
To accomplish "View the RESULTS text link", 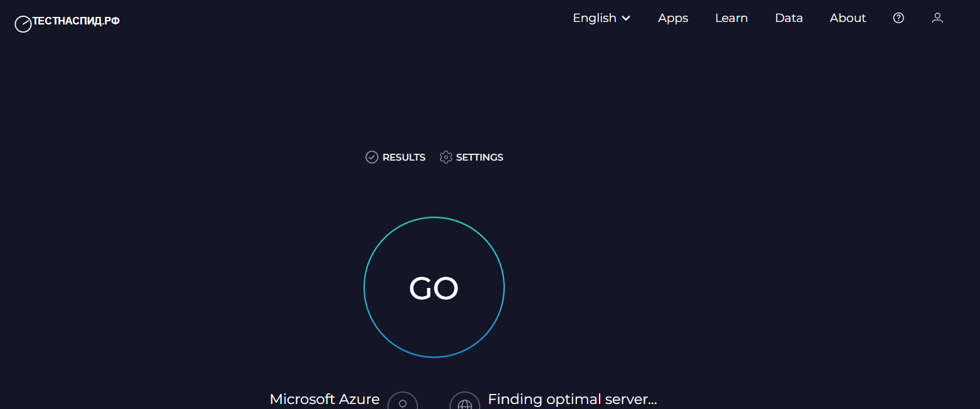I will (x=404, y=157).
